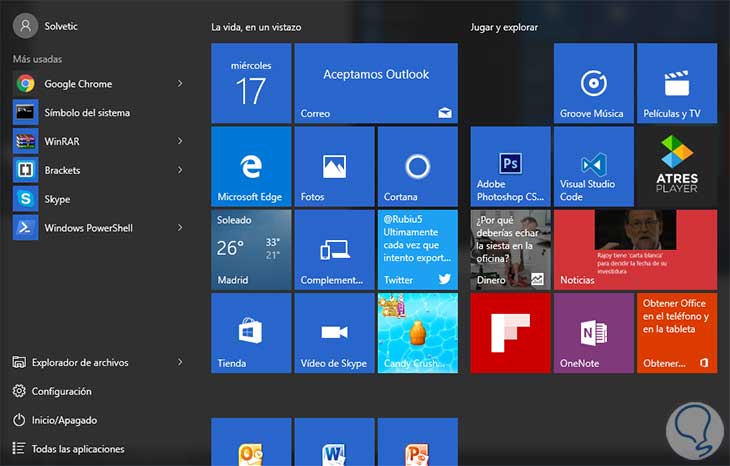Viewport: 730px width, 466px height.
Task: Open the Atres Player tile
Action: [x=677, y=167]
